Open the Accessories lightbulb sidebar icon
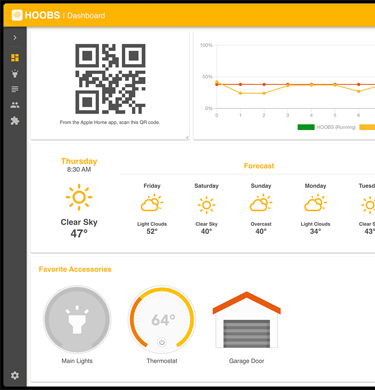This screenshot has height=390, width=375. [15, 73]
